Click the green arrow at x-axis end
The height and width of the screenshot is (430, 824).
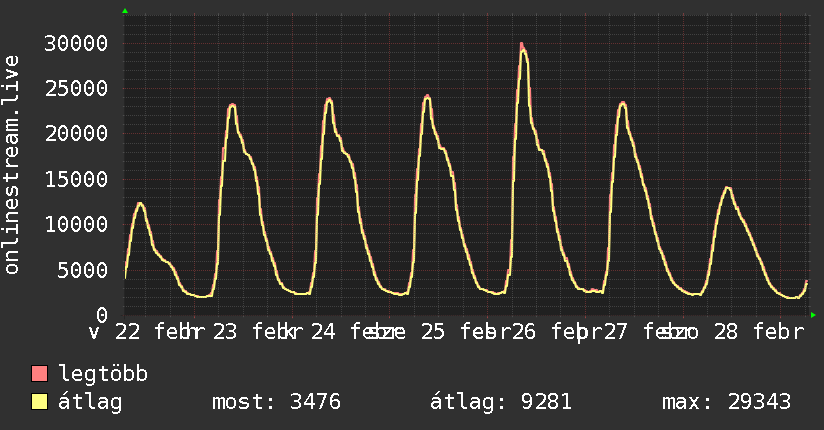813,315
